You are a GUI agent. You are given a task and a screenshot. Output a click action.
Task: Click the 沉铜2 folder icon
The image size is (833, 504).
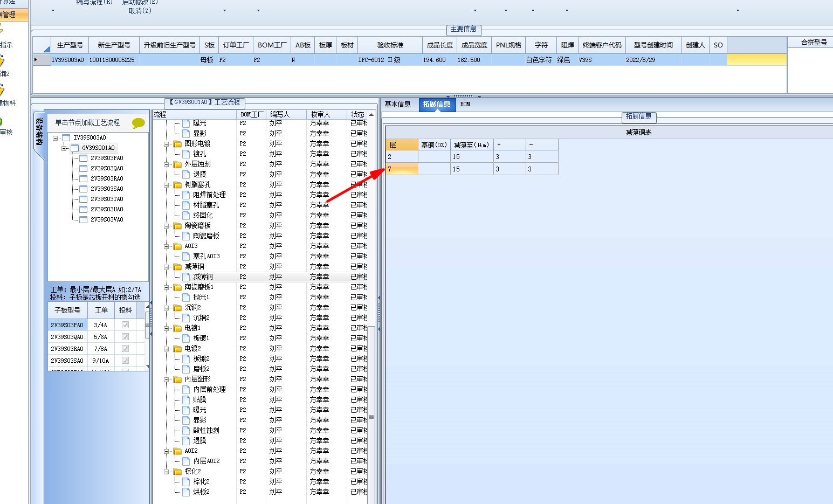point(177,308)
